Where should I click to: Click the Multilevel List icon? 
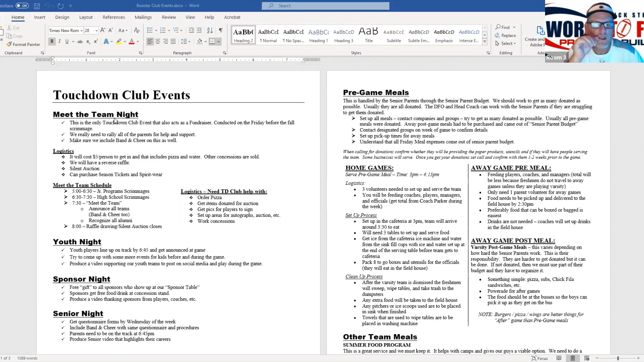point(176,31)
